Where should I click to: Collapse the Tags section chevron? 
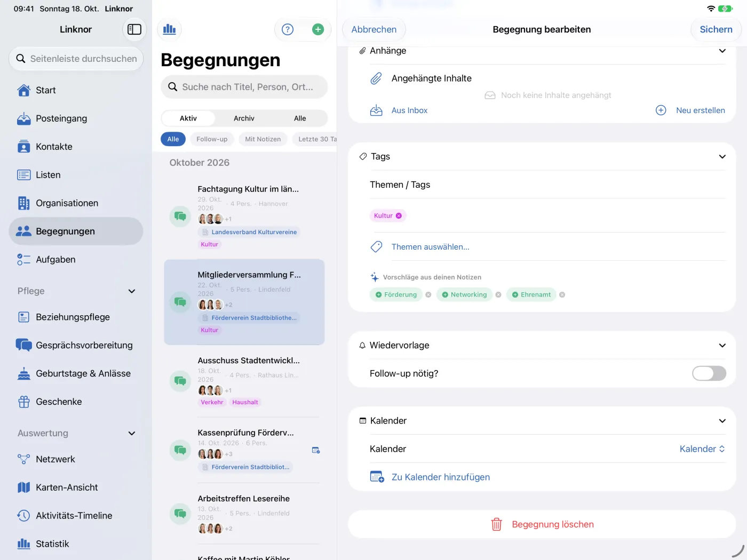point(722,156)
